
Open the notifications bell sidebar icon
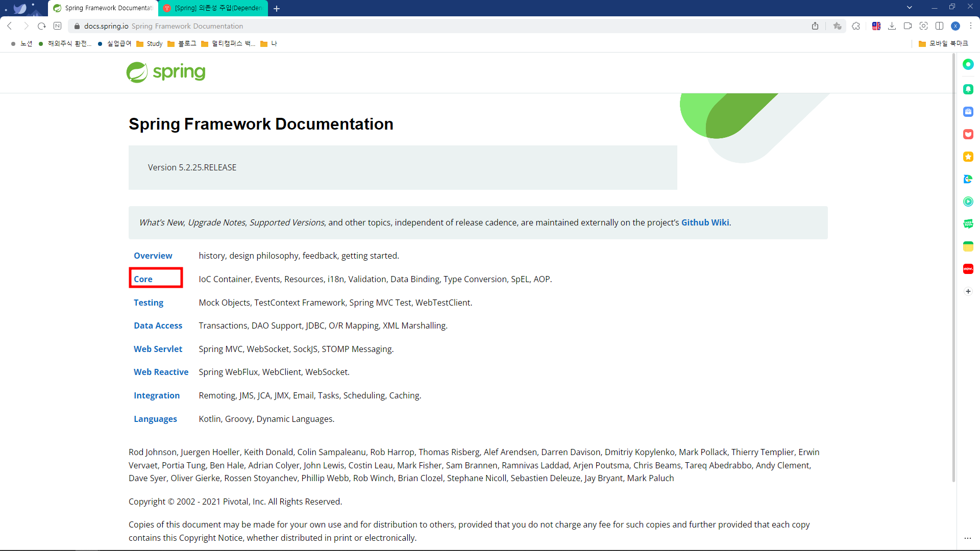click(968, 89)
